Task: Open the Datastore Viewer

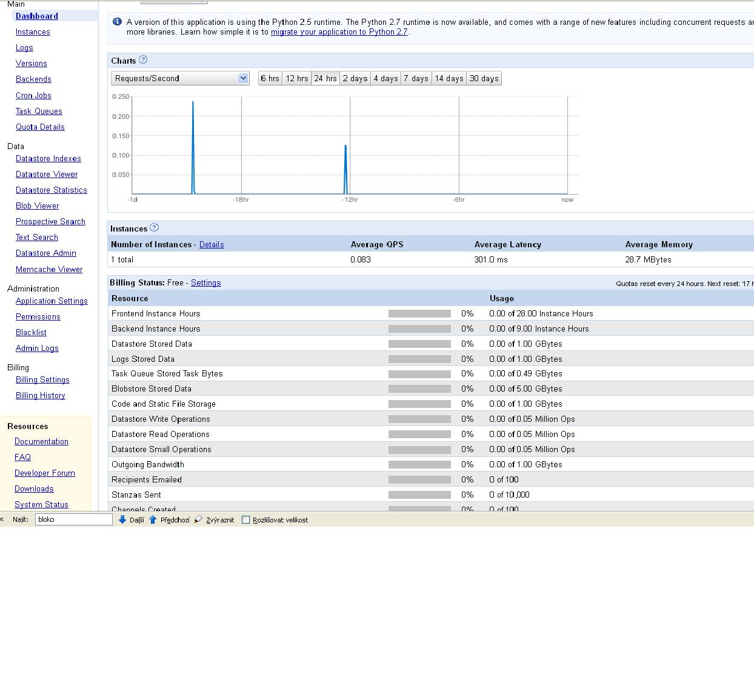Action: tap(47, 174)
